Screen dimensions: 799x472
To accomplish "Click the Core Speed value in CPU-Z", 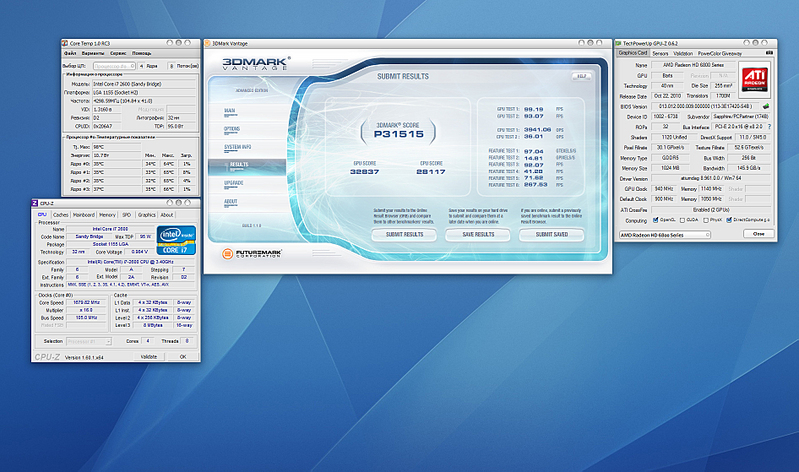I will [x=87, y=303].
